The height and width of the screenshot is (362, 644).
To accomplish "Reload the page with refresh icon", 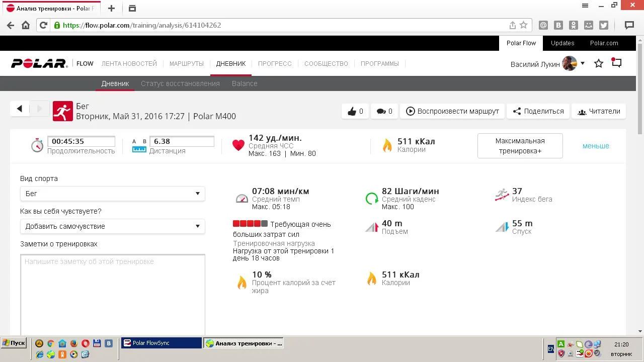I will pyautogui.click(x=43, y=25).
